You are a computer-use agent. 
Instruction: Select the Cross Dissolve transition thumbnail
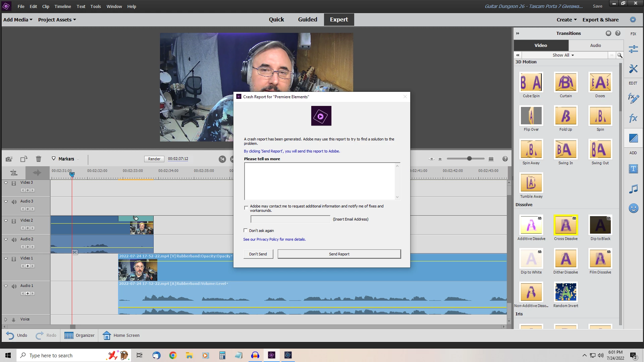click(x=566, y=225)
